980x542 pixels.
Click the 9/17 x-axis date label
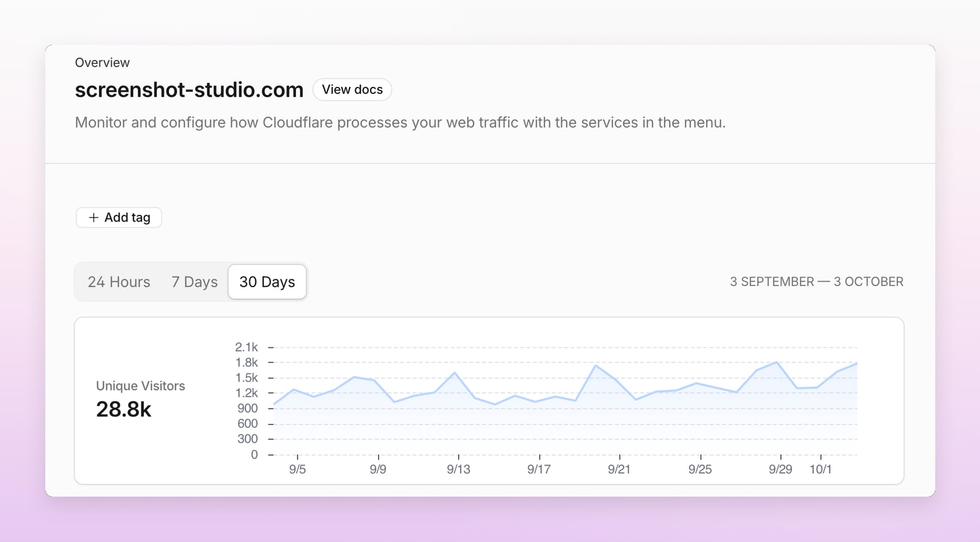[539, 469]
